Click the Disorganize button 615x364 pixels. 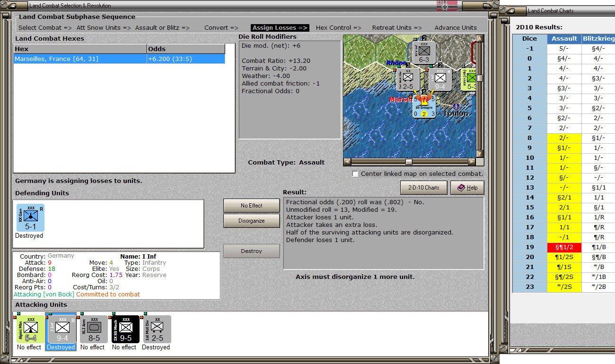coord(251,221)
